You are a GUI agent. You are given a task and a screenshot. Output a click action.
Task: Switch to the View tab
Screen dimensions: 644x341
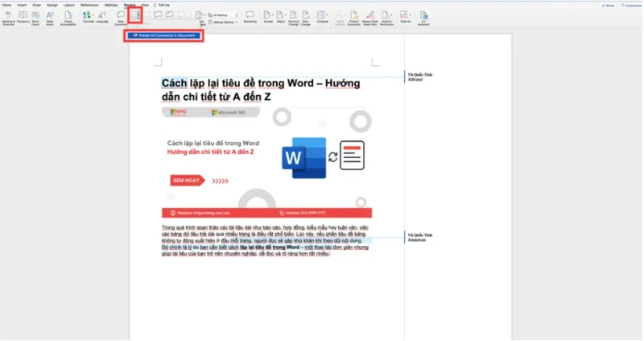tap(145, 5)
